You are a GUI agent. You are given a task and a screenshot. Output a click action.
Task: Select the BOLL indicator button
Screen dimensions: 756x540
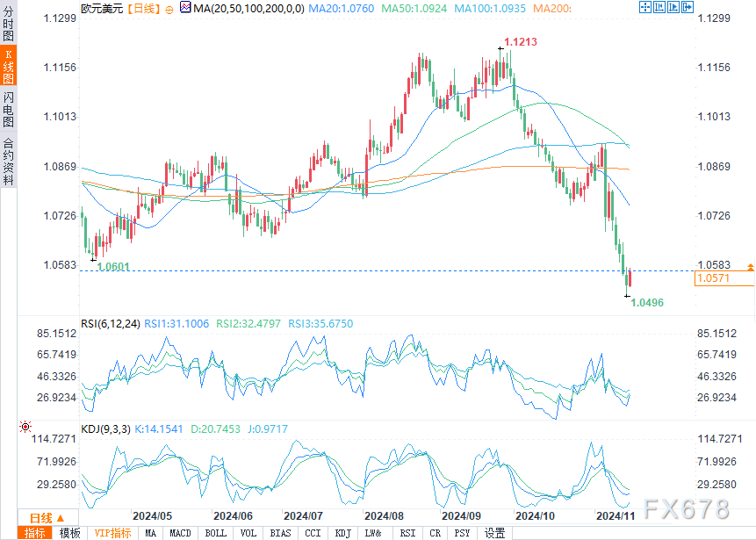[215, 533]
